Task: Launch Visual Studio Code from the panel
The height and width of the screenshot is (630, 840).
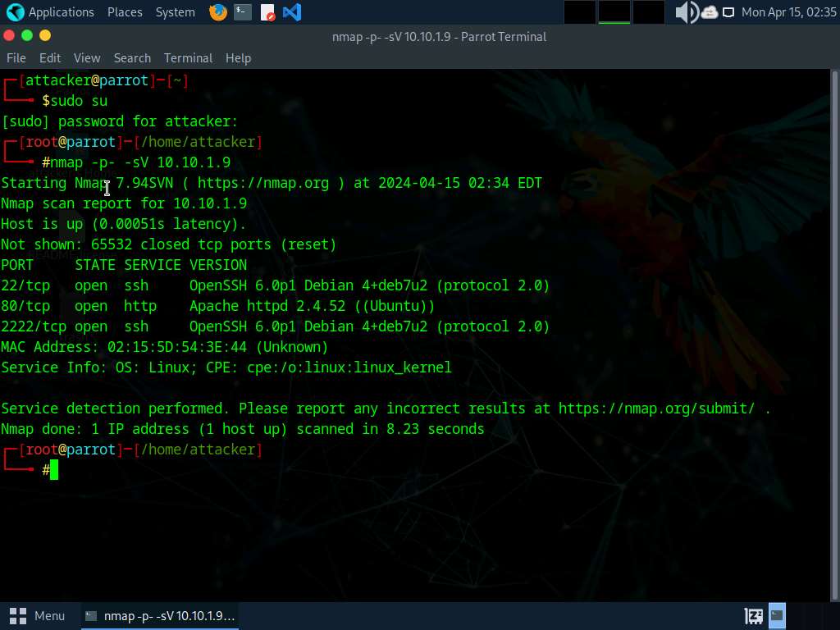Action: pyautogui.click(x=291, y=12)
